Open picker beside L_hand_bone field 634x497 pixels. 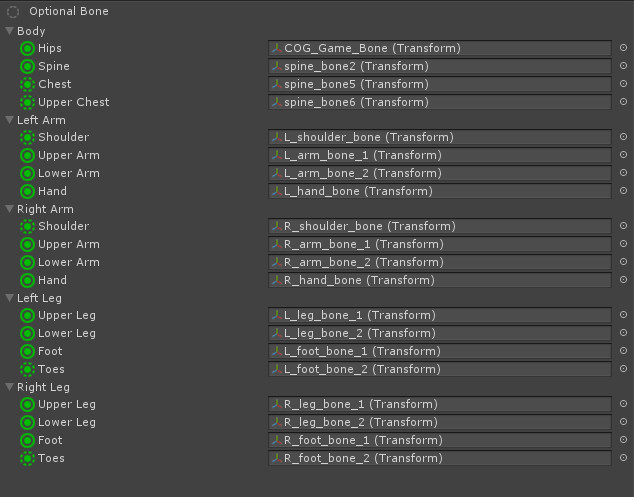pos(623,190)
